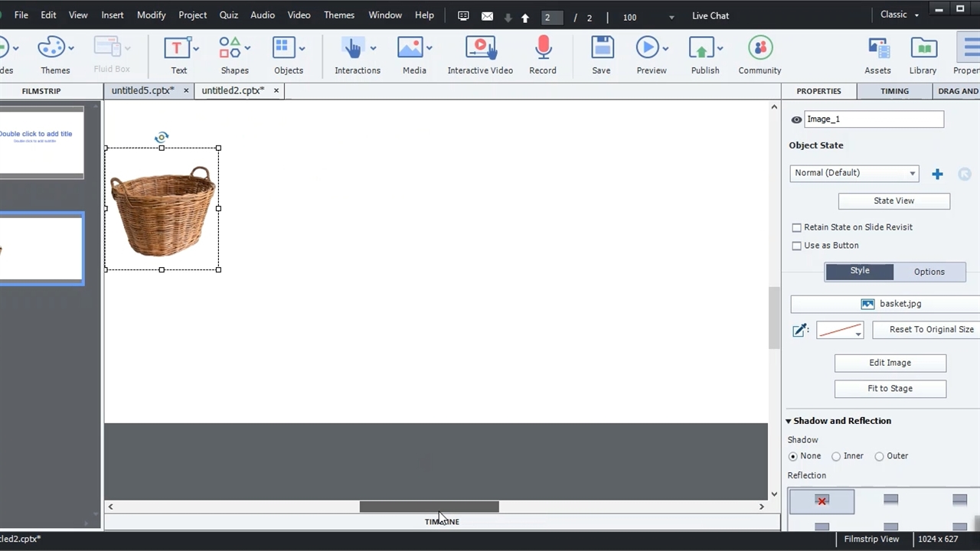This screenshot has height=551, width=980.
Task: Add a new object state with plus icon
Action: [x=937, y=174]
